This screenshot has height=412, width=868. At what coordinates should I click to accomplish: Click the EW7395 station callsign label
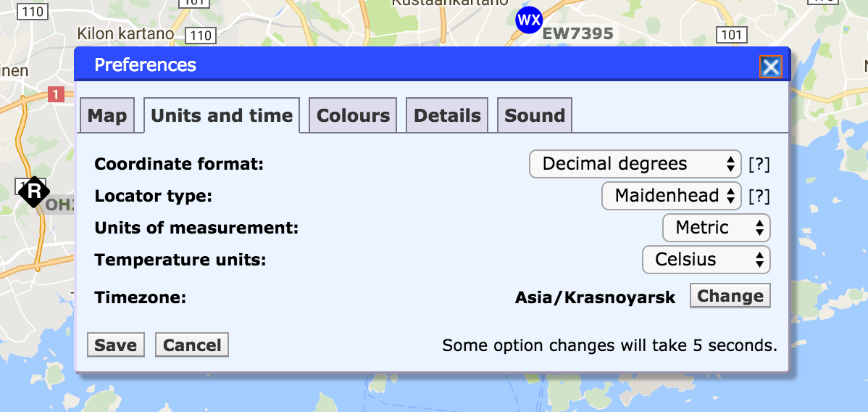[577, 33]
